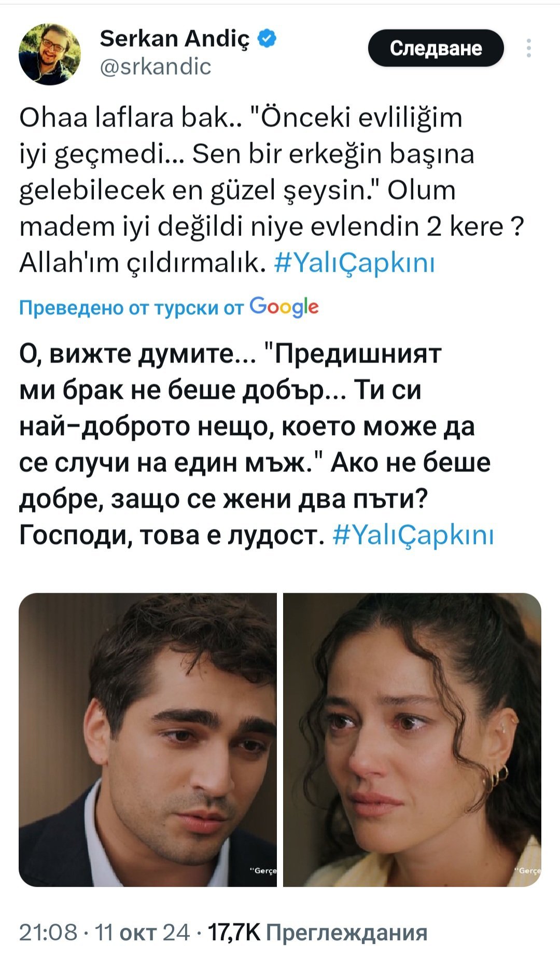Click the Gerçe watermark on man's photo
Viewport: 560px width, 960px height.
click(x=263, y=871)
